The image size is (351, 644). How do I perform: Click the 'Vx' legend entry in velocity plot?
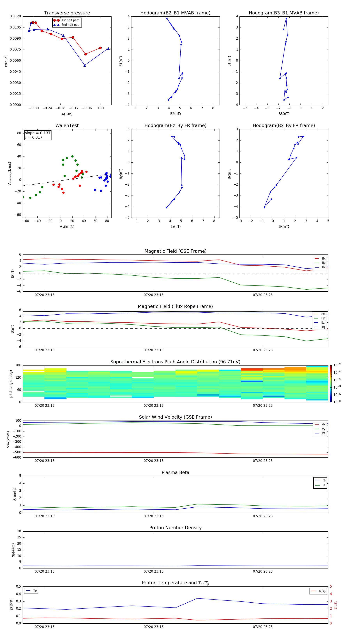pyautogui.click(x=320, y=424)
